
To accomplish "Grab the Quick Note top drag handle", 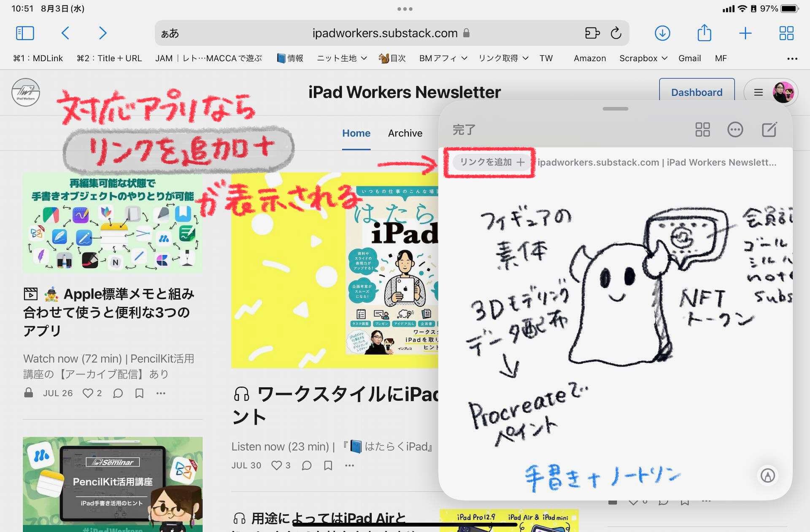I will [x=616, y=109].
